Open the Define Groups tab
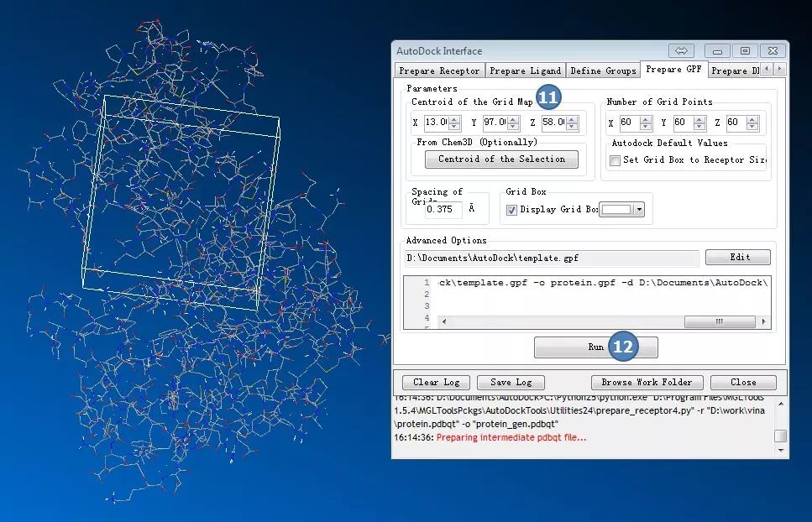Screen dimensions: 812x522 click(x=603, y=71)
